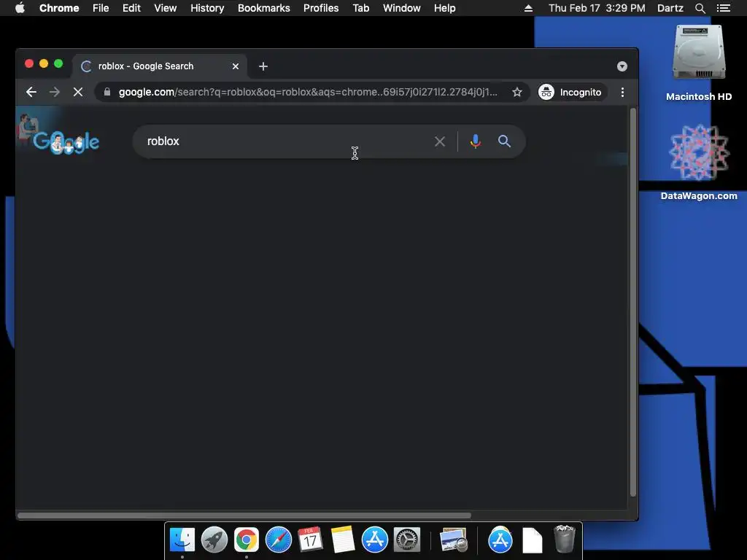Click the Dartz user name in menu bar
The image size is (747, 560).
tap(670, 8)
